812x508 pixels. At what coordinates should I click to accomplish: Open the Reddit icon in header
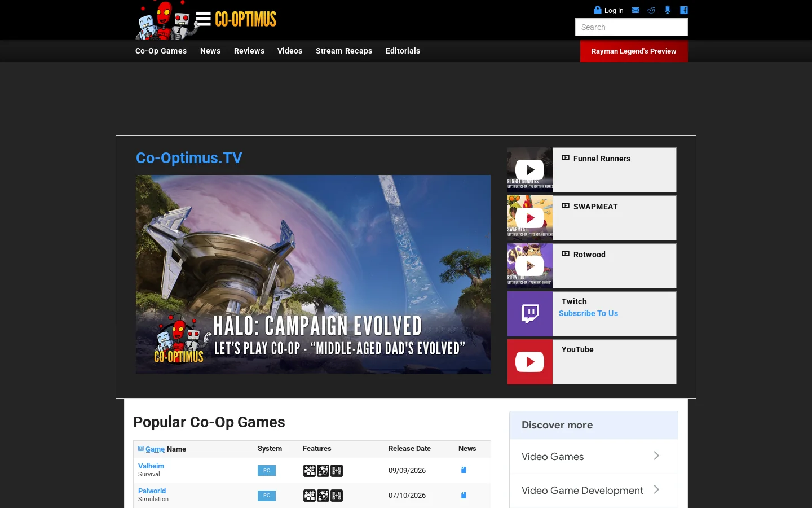651,10
